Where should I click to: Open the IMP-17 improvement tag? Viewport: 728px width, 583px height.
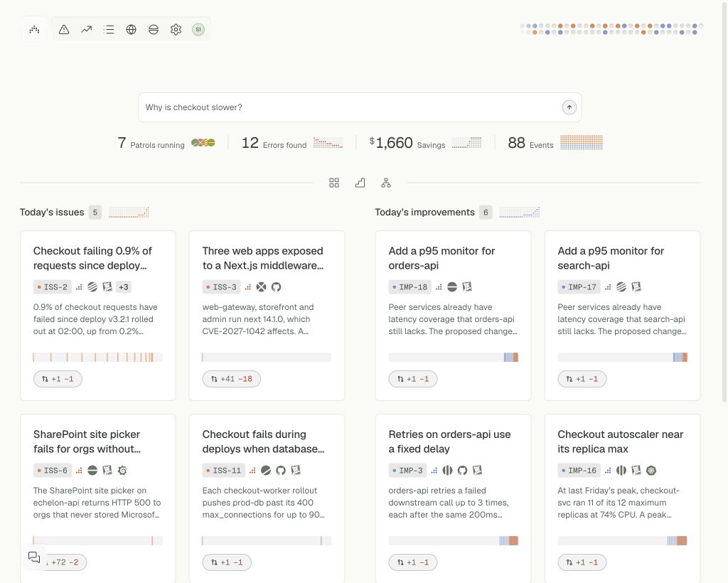[579, 287]
